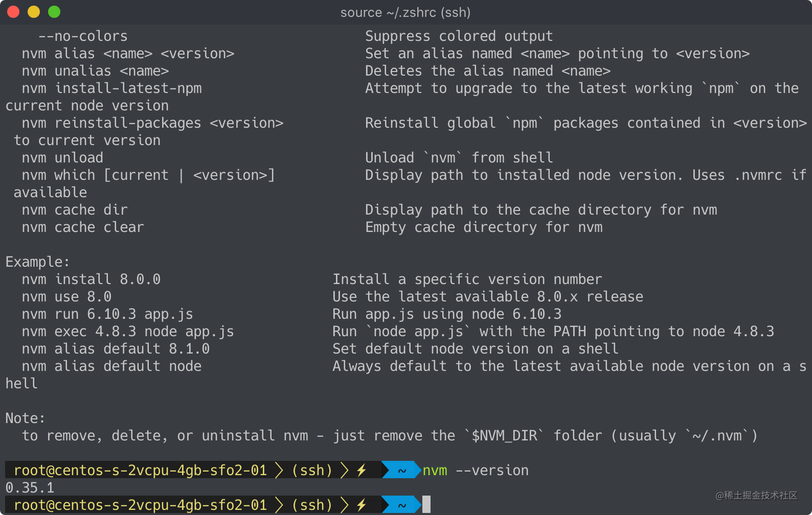
Task: Click the red traffic light button
Action: click(x=13, y=11)
